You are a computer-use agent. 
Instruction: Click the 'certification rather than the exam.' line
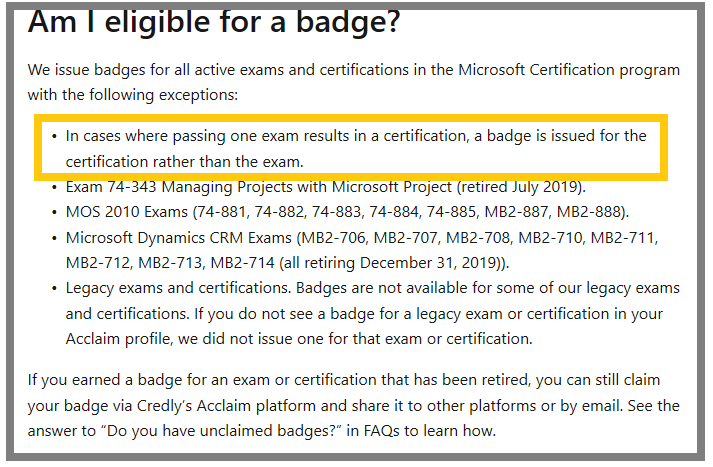tap(184, 161)
